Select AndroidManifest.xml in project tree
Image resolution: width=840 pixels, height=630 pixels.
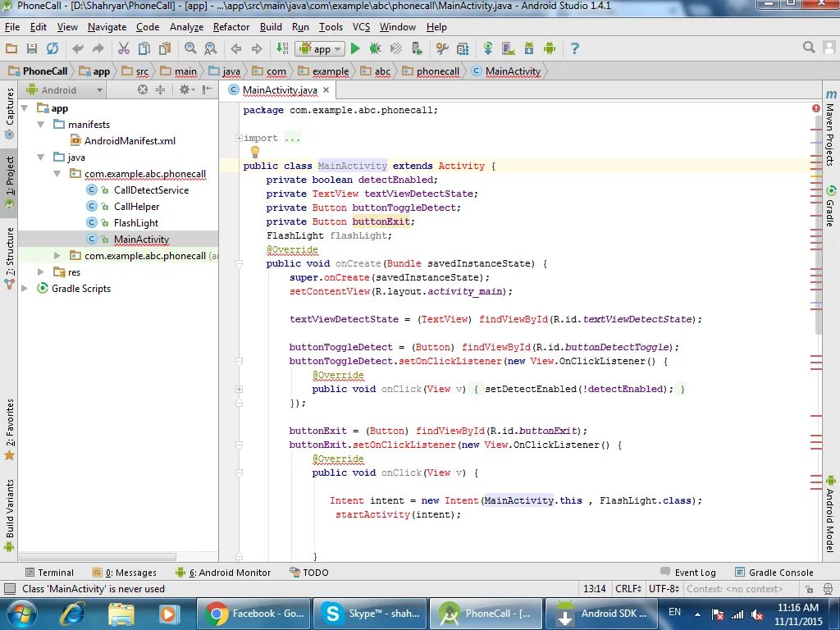point(123,141)
